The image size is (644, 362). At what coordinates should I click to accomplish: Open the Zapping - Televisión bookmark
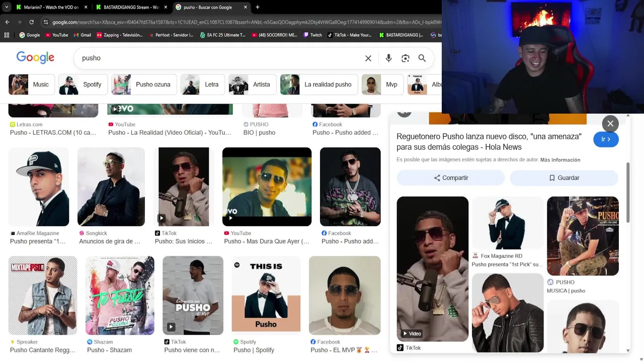120,35
